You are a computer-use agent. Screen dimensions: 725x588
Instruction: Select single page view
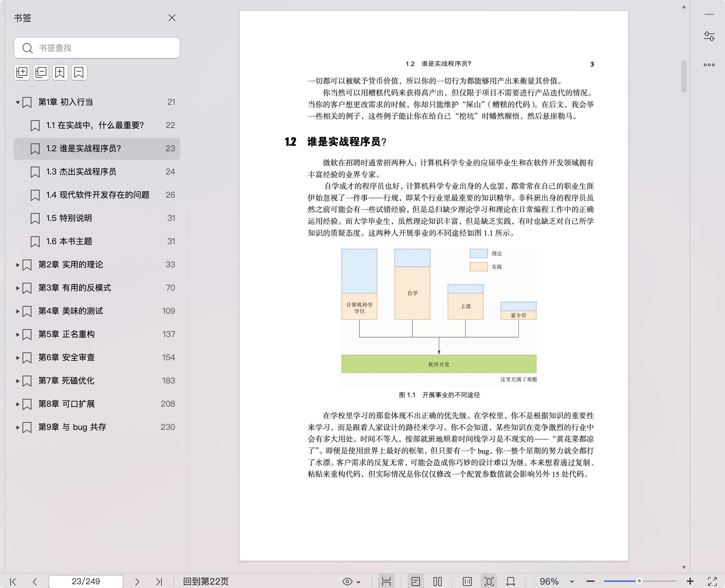click(x=416, y=582)
